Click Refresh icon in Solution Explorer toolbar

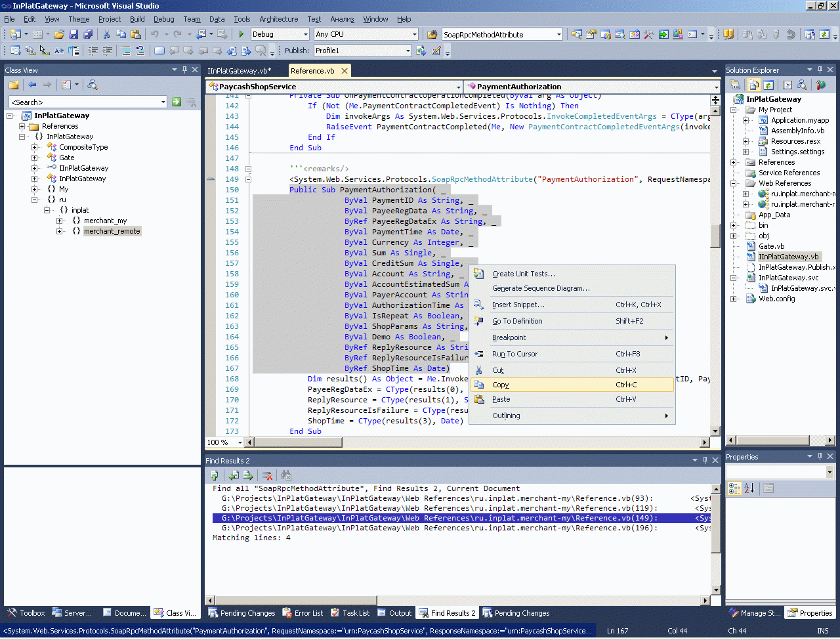click(x=768, y=85)
